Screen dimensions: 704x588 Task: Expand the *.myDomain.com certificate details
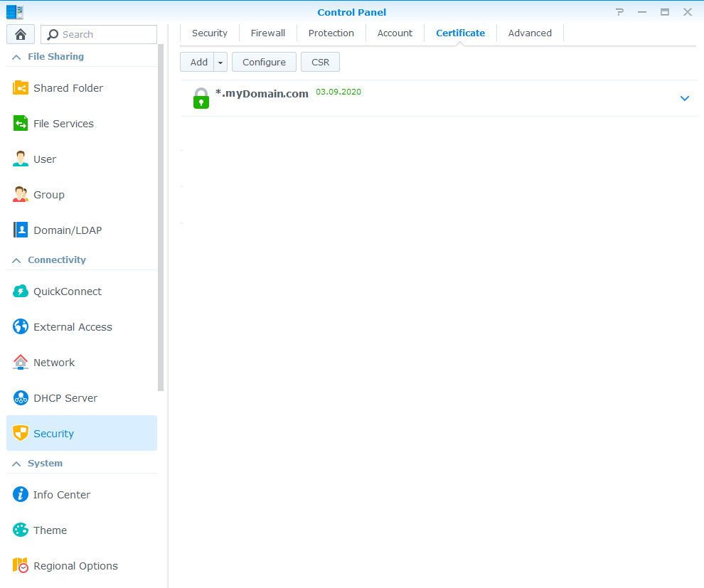[685, 98]
